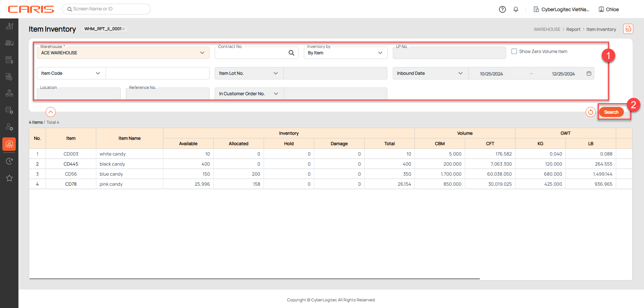Click the Report breadcrumb link
Screen dimensions: 644x308
click(573, 29)
